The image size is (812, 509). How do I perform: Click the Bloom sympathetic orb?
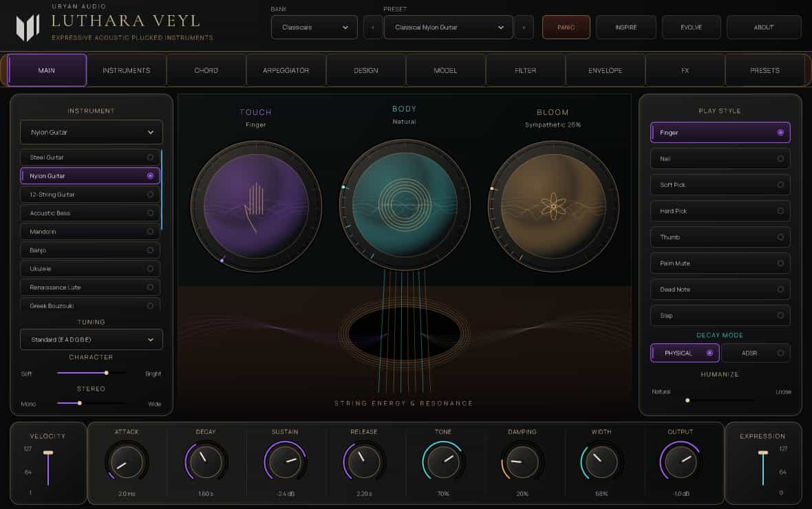553,206
